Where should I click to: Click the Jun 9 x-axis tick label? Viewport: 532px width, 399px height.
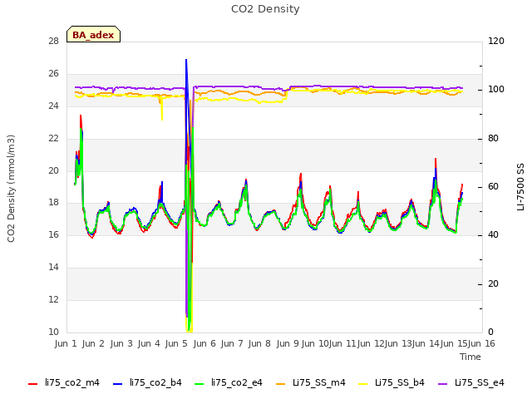[288, 343]
